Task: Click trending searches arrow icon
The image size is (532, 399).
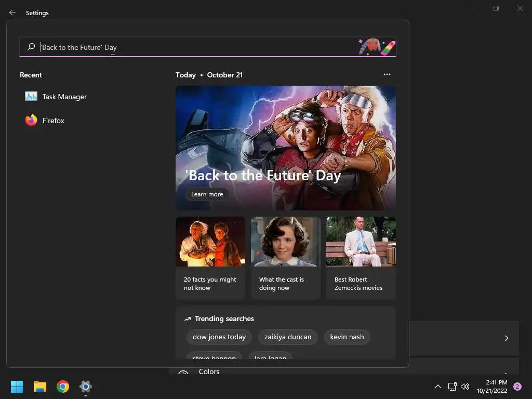Action: coord(188,319)
